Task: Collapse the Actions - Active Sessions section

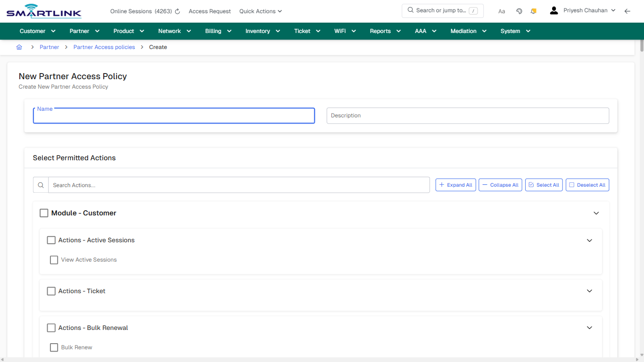Action: tap(589, 240)
